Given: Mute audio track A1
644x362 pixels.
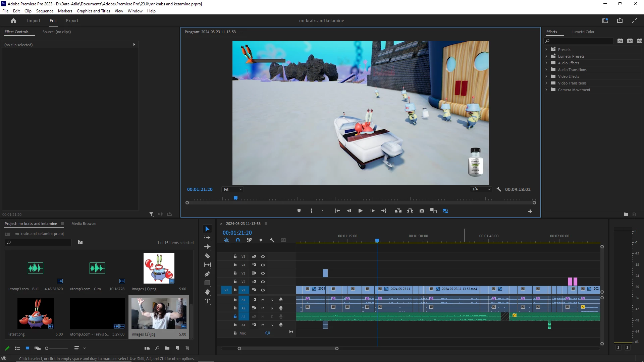Looking at the screenshot, I should 263,300.
